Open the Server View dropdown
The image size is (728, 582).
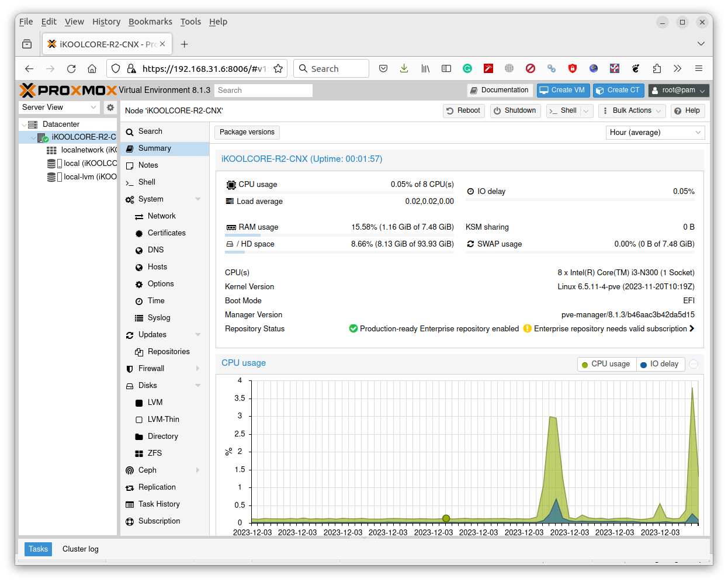tap(60, 108)
